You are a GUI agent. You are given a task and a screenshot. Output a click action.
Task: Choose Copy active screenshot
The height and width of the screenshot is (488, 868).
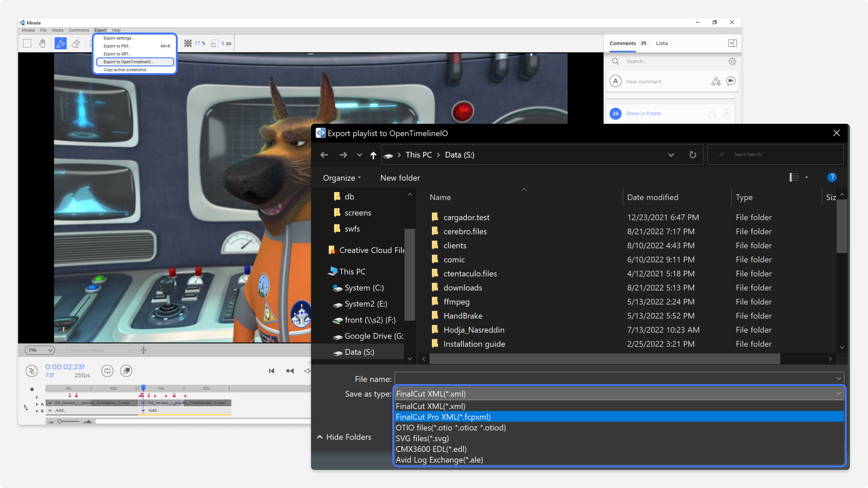(135, 70)
